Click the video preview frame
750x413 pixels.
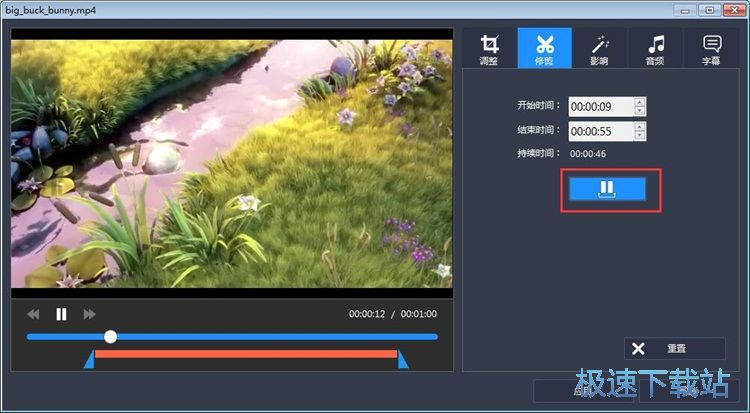[232, 164]
